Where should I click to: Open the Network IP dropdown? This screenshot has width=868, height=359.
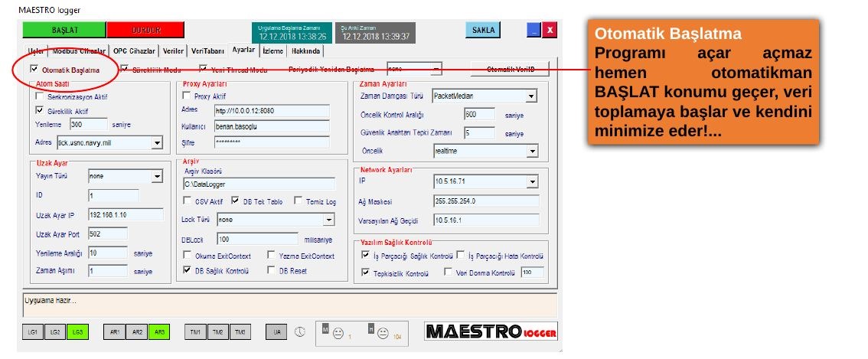pos(533,181)
